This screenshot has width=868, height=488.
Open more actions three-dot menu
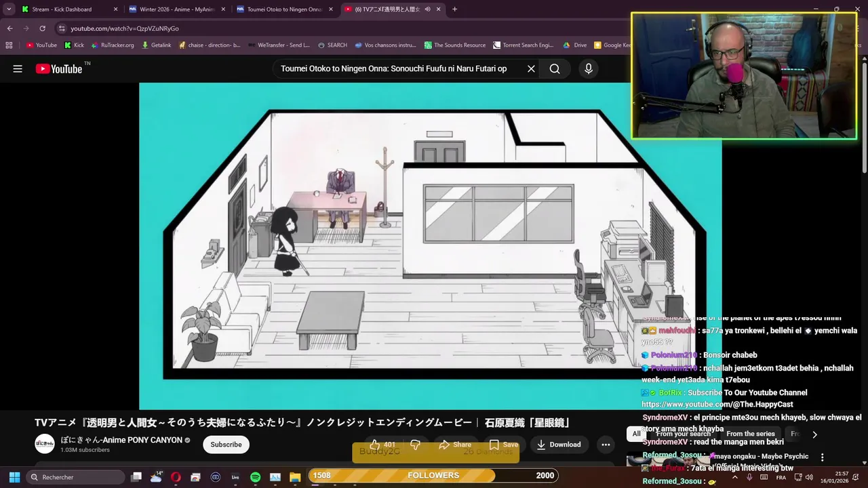(x=606, y=445)
